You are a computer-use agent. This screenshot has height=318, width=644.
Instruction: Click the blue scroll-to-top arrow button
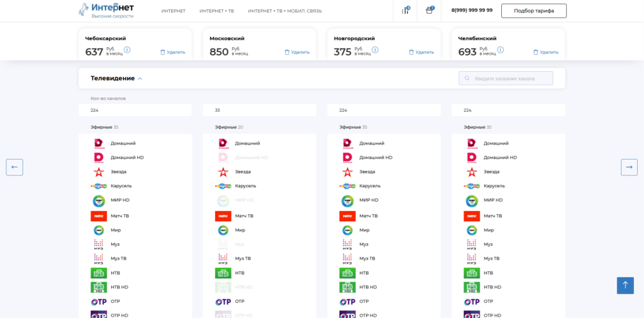[x=625, y=285]
